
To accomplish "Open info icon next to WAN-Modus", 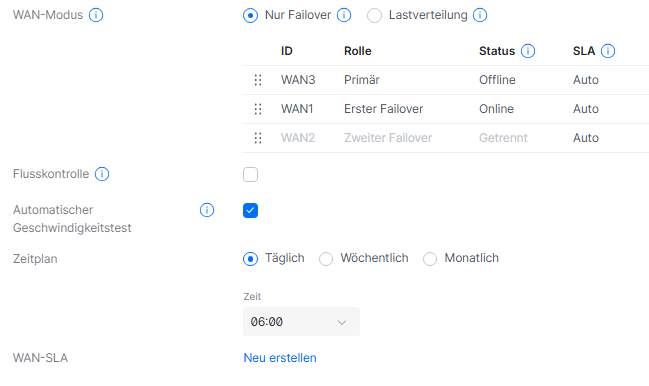I will 96,15.
